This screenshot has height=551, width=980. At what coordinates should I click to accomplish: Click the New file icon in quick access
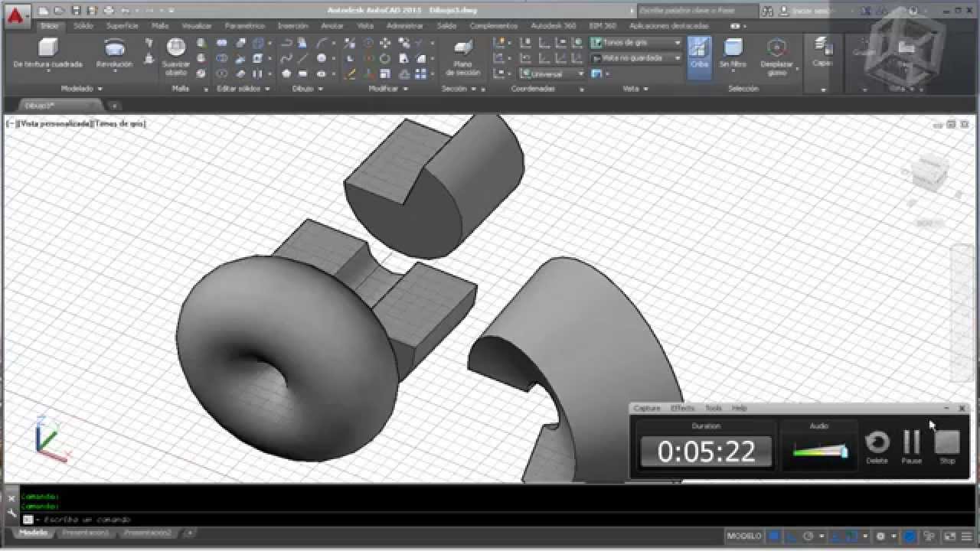(44, 11)
